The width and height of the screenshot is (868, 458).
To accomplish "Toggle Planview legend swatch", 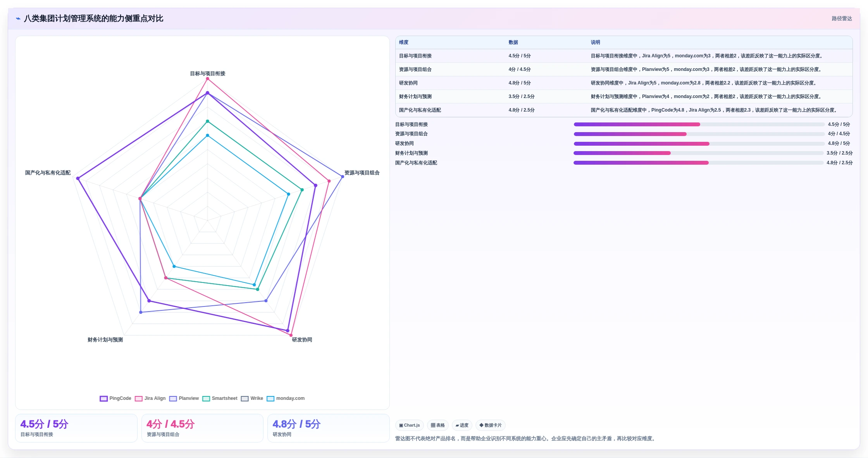I will pyautogui.click(x=173, y=398).
